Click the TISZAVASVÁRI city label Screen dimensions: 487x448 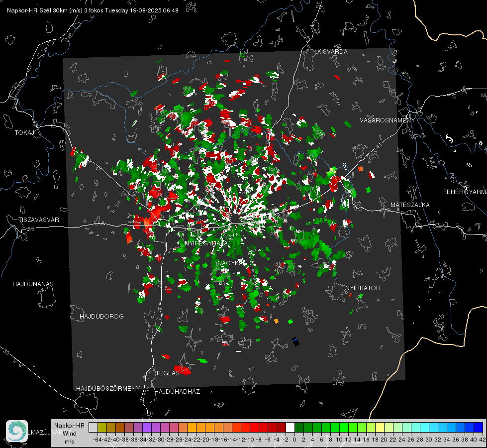[39, 220]
